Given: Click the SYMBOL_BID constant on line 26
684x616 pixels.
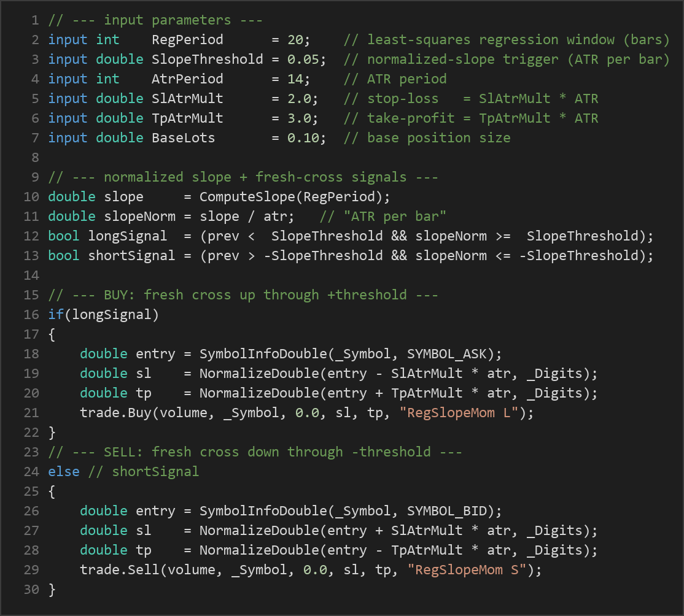Looking at the screenshot, I should tap(447, 510).
